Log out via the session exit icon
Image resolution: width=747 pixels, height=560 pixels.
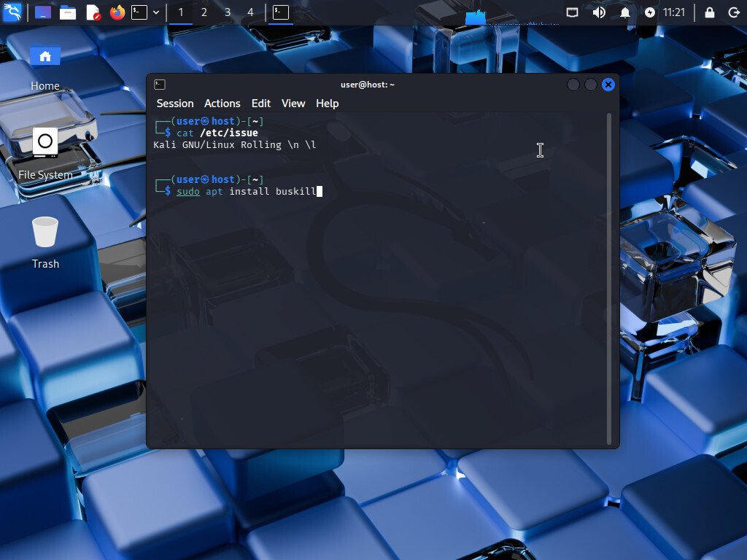point(735,12)
